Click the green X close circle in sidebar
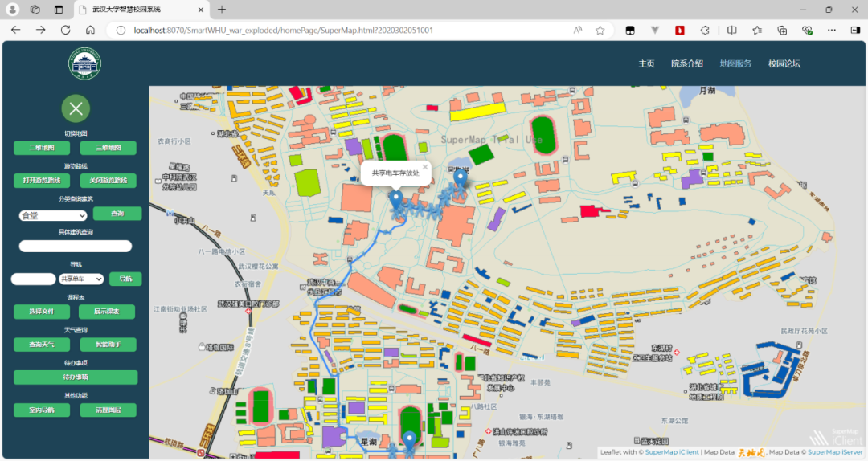The width and height of the screenshot is (868, 461). point(76,108)
